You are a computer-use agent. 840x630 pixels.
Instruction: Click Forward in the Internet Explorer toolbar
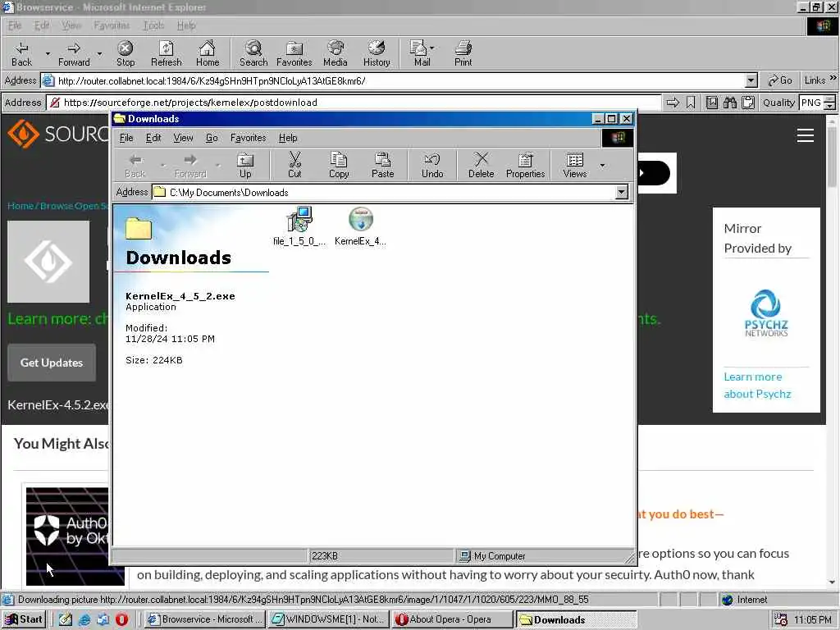(74, 53)
